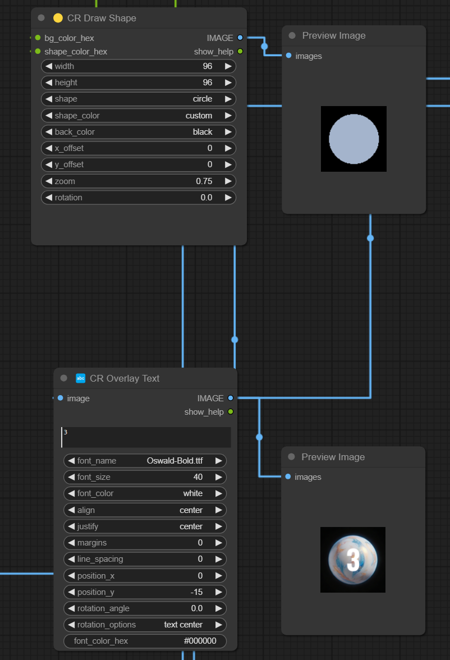The height and width of the screenshot is (660, 450).
Task: Click the numbered planet preview thumbnail
Action: [x=353, y=560]
